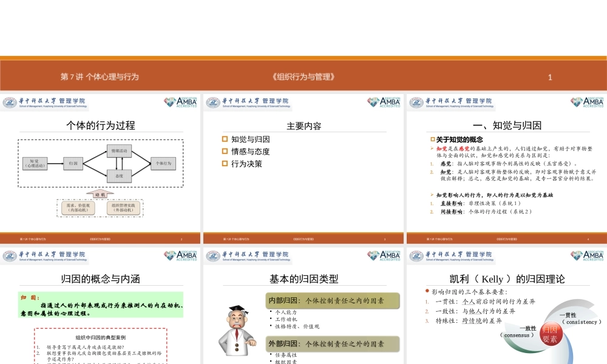This screenshot has width=607, height=364.
Task: Click the AMBA logo on 主要内容 slide
Action: [x=384, y=103]
